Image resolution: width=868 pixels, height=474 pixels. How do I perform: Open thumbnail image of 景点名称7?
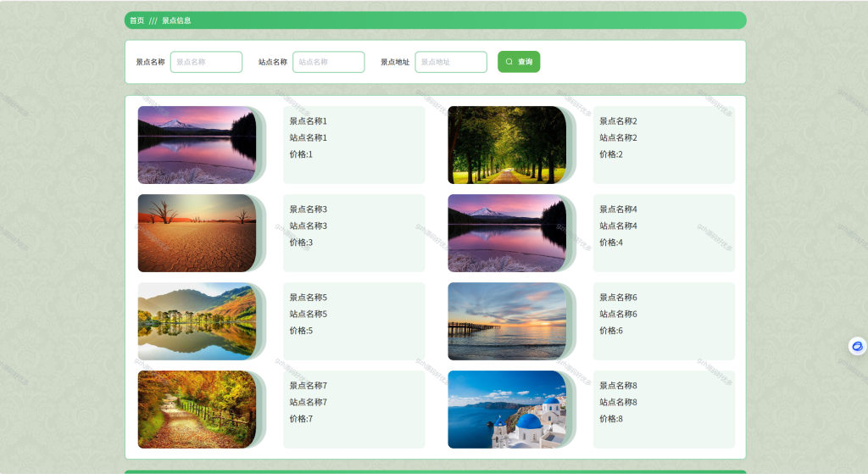click(x=197, y=410)
